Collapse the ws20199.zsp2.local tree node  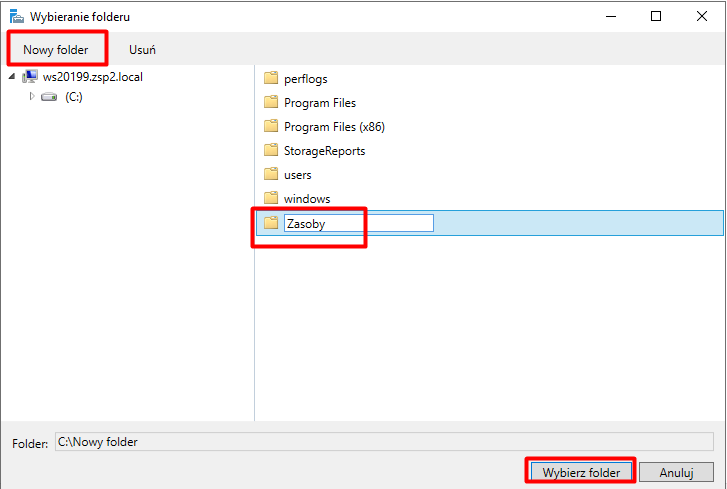tap(11, 78)
